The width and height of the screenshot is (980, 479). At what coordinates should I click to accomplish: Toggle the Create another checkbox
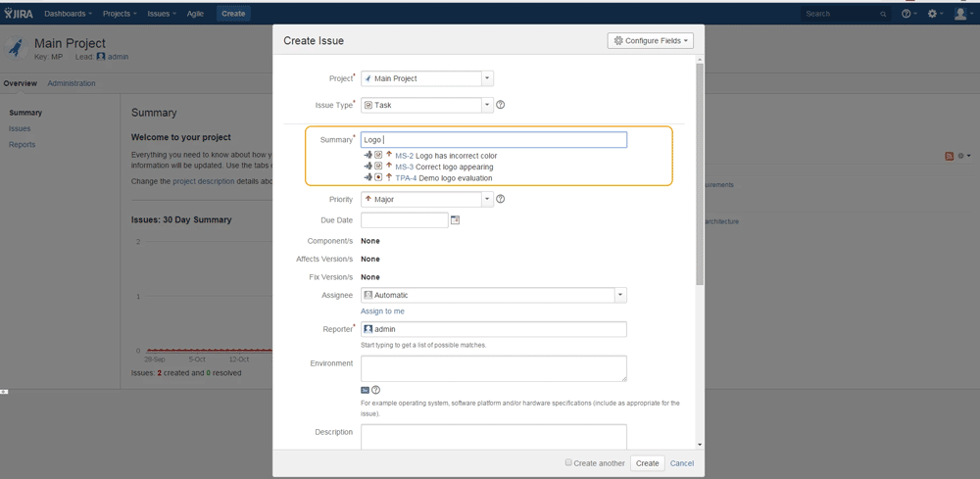tap(568, 462)
